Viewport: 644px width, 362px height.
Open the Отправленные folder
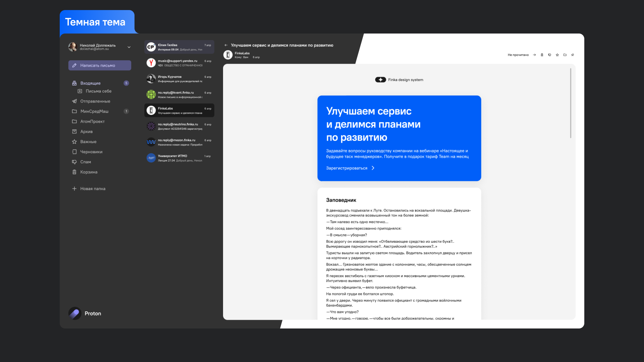point(95,101)
